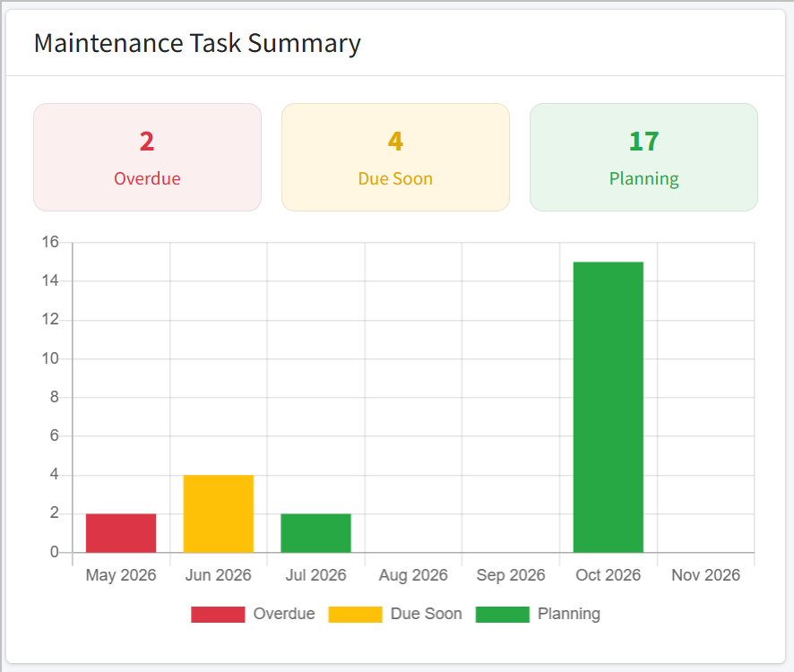
Task: Click the legend label text Due Soon
Action: 427,614
